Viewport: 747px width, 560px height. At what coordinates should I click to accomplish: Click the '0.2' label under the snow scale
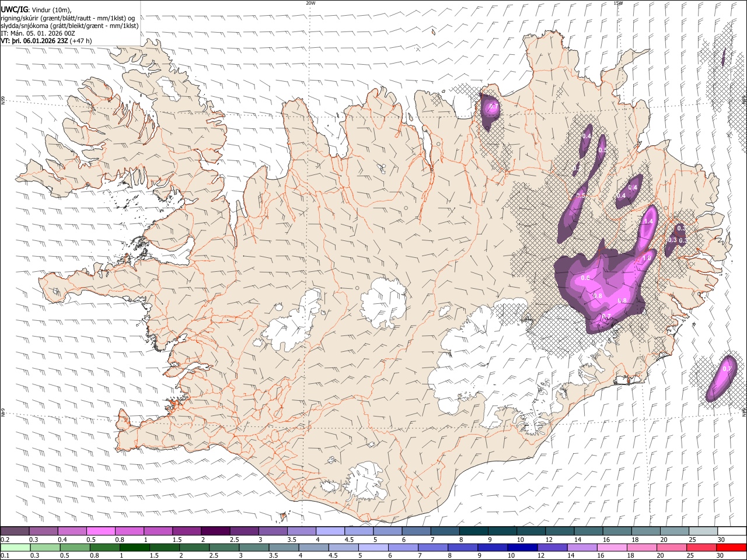click(5, 540)
